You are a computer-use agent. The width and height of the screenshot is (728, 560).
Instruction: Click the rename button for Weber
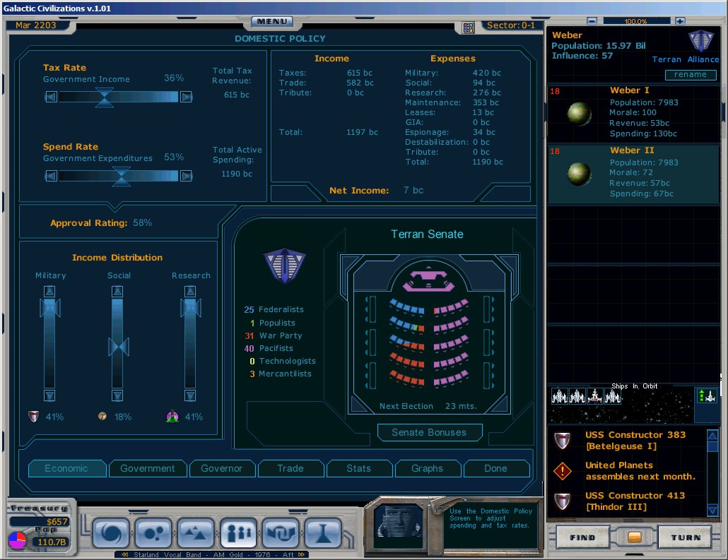click(691, 75)
